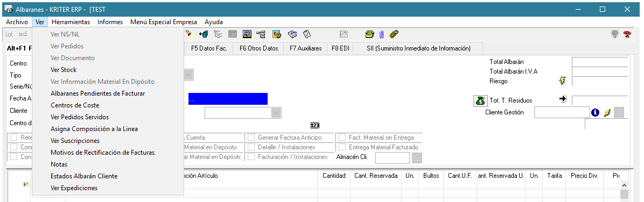Open the Herramientas menu
The width and height of the screenshot is (644, 202).
(71, 22)
